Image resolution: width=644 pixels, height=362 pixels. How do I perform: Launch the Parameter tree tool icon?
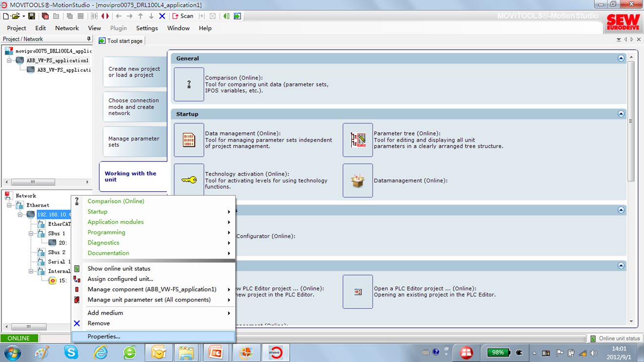click(358, 140)
